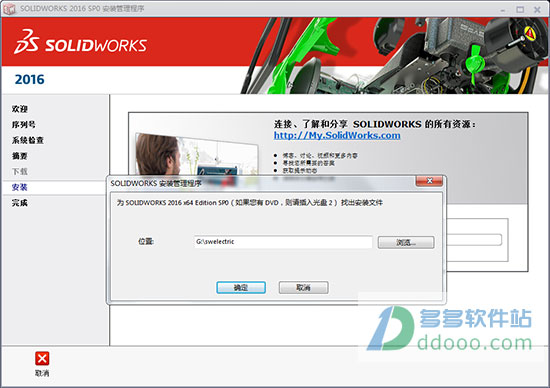550x388 pixels.
Task: Select the 下载 step in the sidebar
Action: click(20, 172)
